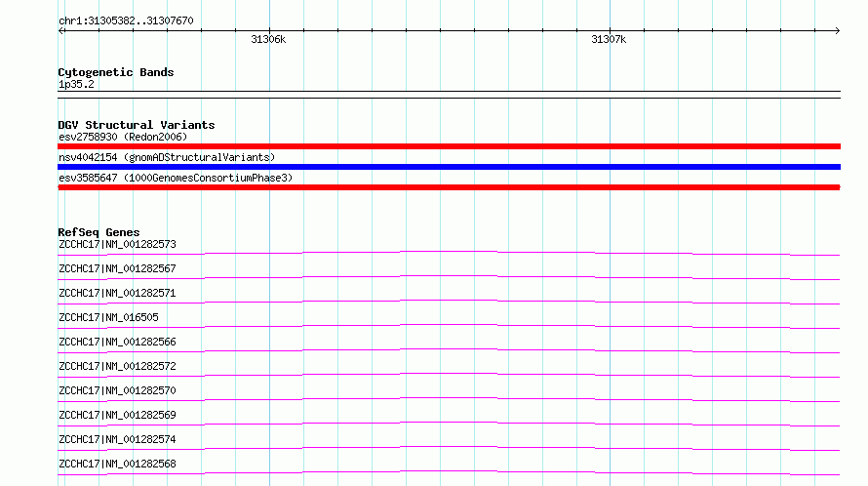This screenshot has height=486, width=868.
Task: Click the magenta intron line under NM_001282568
Action: (449, 471)
